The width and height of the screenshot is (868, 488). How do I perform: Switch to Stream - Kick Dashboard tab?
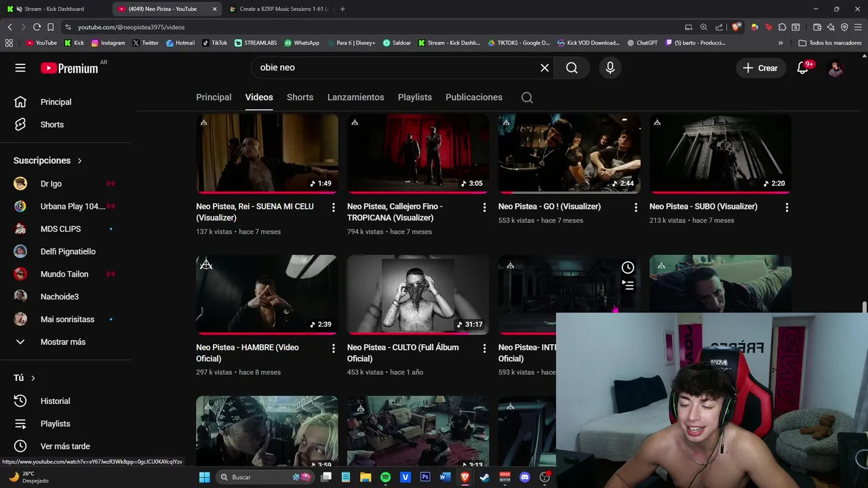click(x=56, y=9)
